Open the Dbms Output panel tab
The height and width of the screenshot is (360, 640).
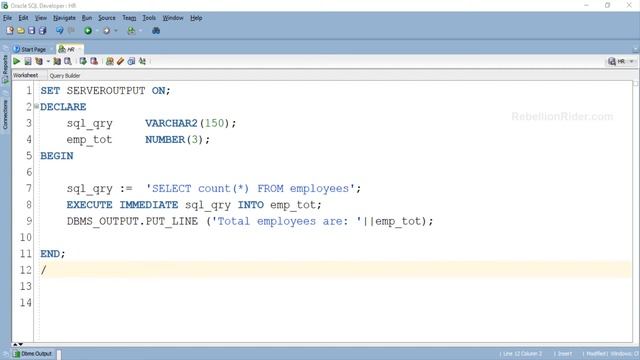[33, 354]
